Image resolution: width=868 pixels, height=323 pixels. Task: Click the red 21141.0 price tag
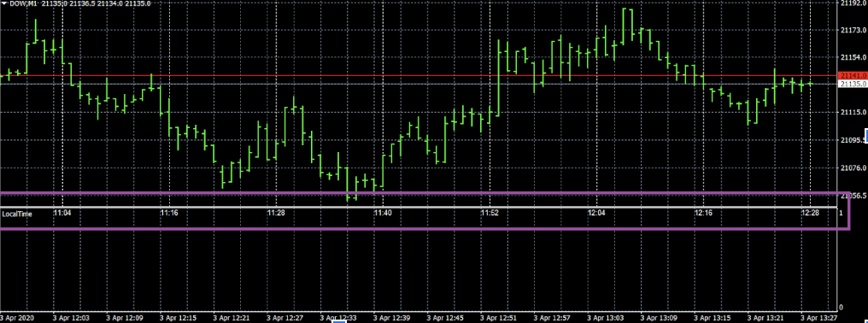[x=852, y=75]
